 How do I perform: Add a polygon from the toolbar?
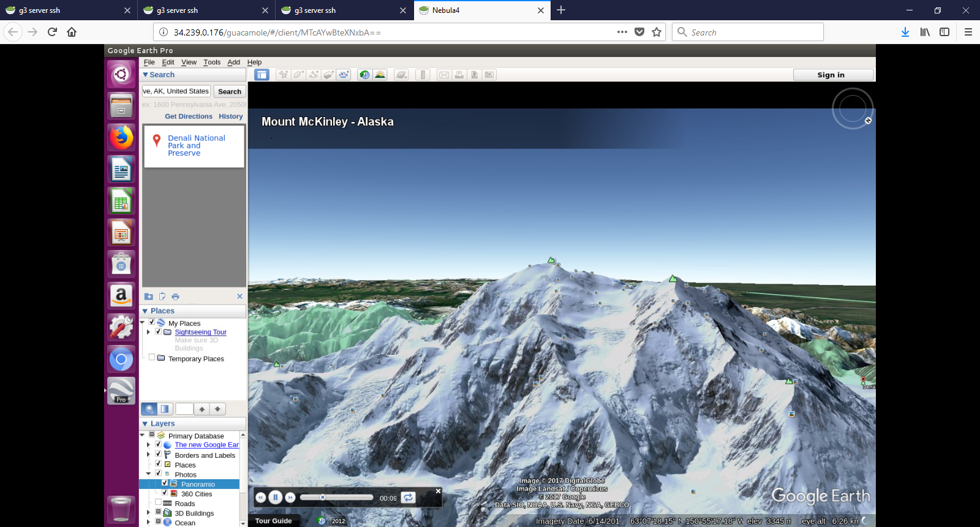(298, 75)
